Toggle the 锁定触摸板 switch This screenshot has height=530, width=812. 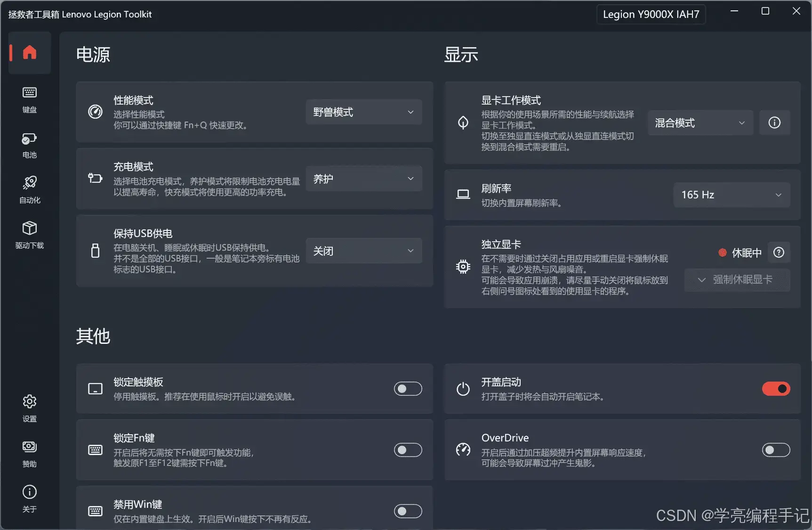408,389
